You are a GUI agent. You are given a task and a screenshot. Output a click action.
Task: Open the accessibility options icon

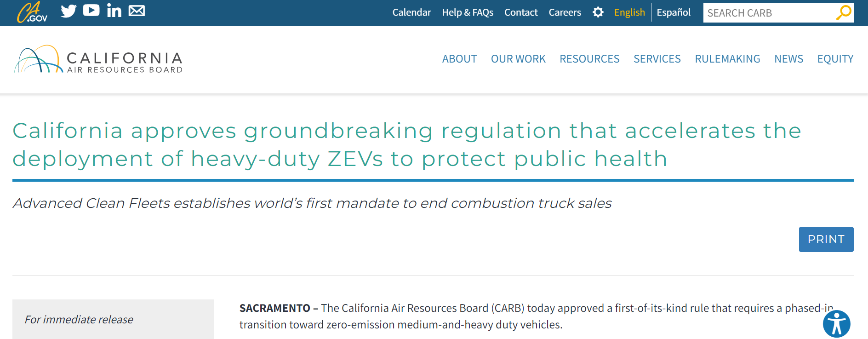(836, 324)
